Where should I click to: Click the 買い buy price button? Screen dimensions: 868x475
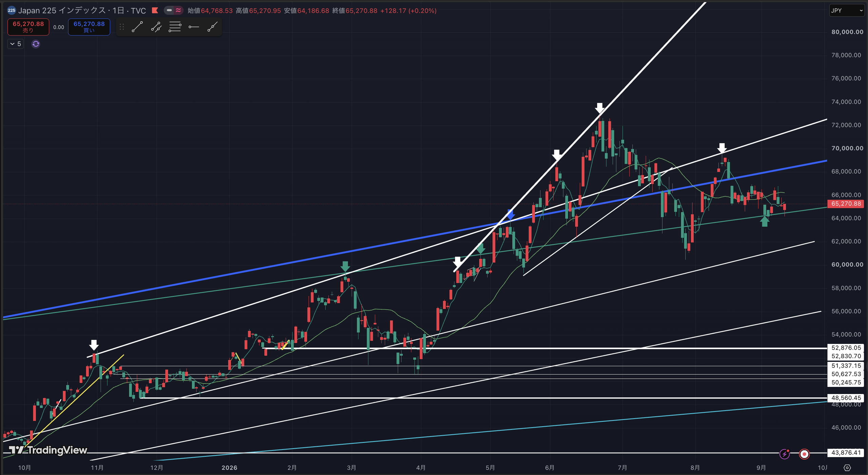[89, 27]
